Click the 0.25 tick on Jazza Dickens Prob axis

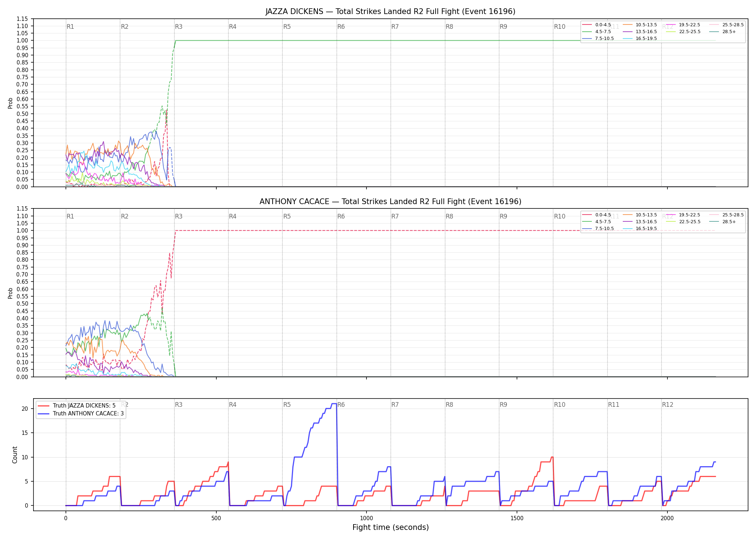click(22, 150)
